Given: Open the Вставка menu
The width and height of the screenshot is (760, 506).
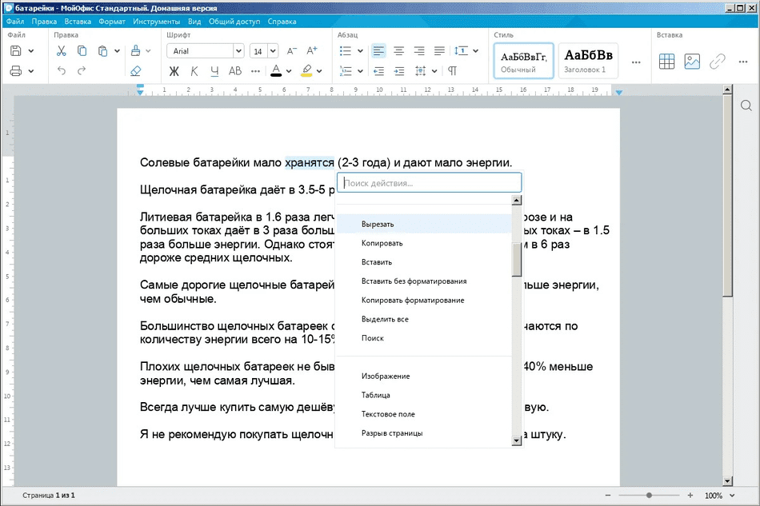Looking at the screenshot, I should 78,21.
